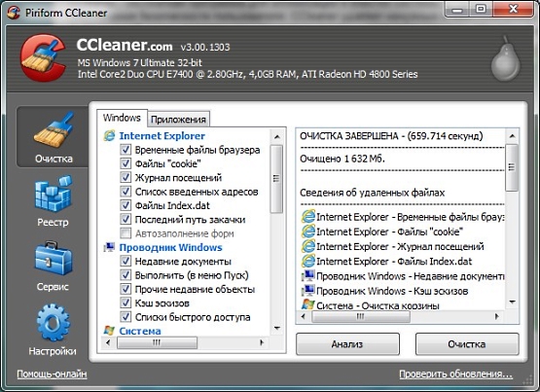Click results pane scroll down arrow
The image size is (540, 392).
point(512,303)
